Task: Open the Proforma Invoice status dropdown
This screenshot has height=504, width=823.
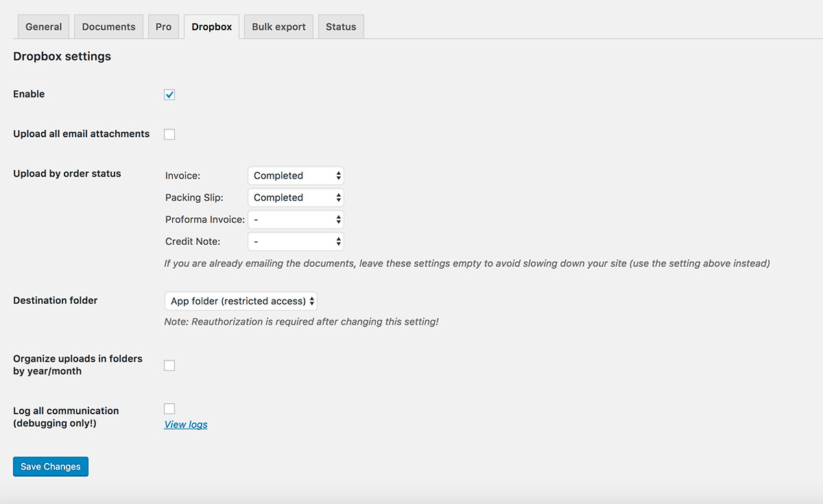Action: point(296,219)
